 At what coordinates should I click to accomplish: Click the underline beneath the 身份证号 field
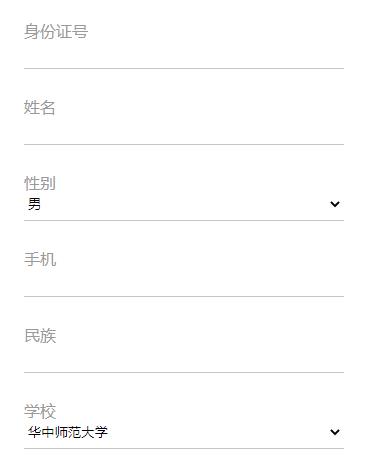tap(184, 68)
